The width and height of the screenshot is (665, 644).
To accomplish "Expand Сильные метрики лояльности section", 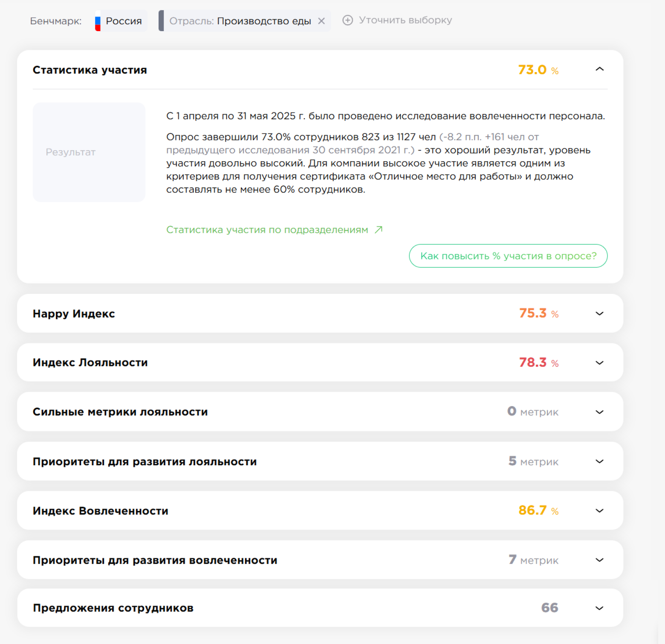I will (x=599, y=412).
